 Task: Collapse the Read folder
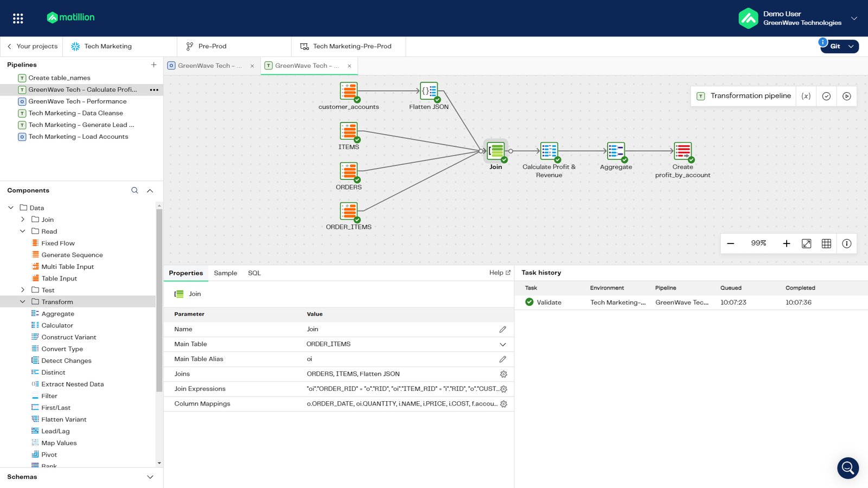click(22, 232)
